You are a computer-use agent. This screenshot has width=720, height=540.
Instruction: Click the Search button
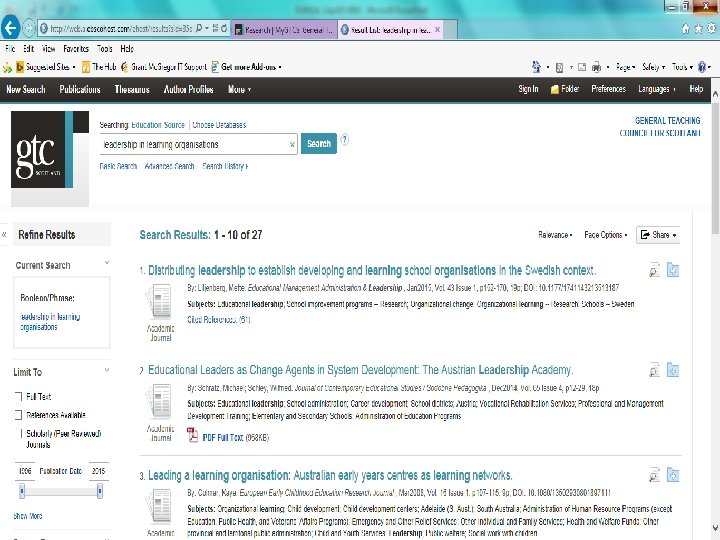(x=319, y=144)
